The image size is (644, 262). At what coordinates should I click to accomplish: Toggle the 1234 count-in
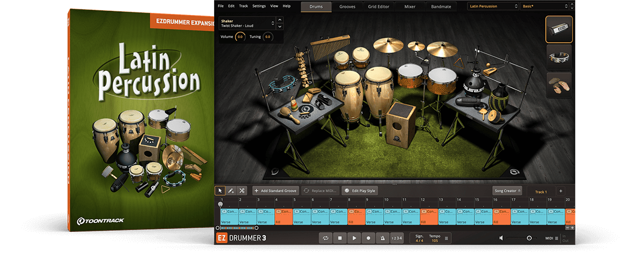pos(396,238)
